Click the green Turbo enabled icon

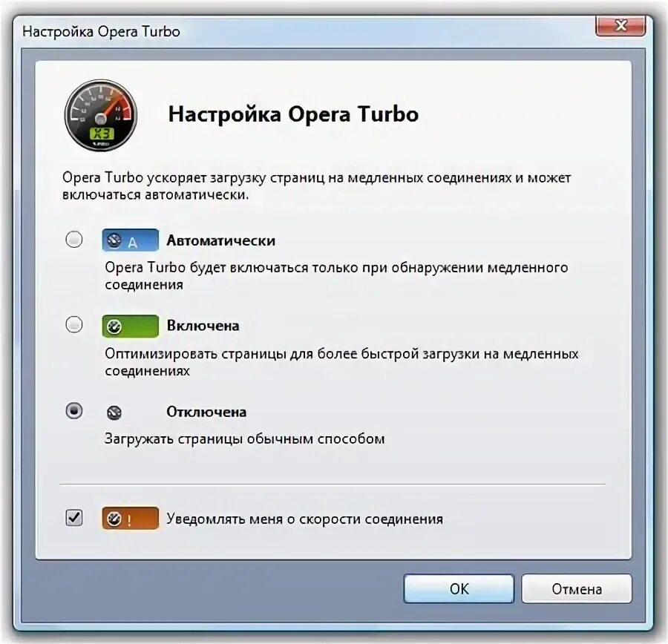click(x=131, y=326)
